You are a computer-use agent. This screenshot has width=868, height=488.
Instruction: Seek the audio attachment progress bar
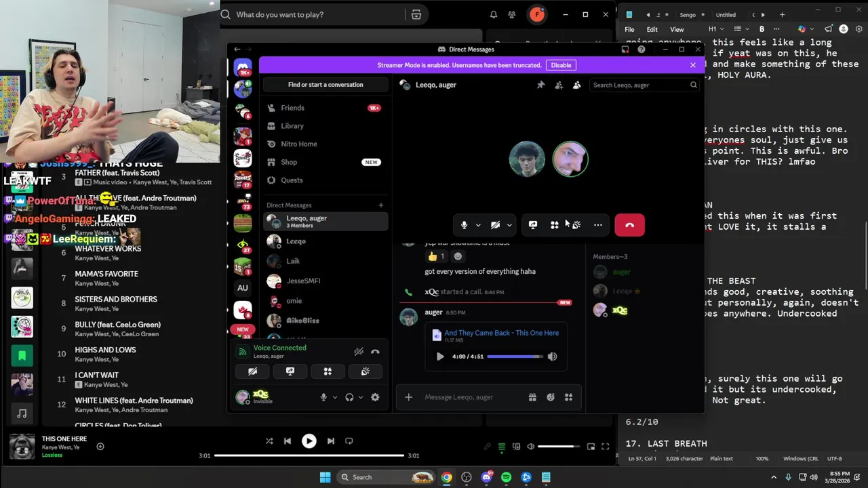click(515, 357)
